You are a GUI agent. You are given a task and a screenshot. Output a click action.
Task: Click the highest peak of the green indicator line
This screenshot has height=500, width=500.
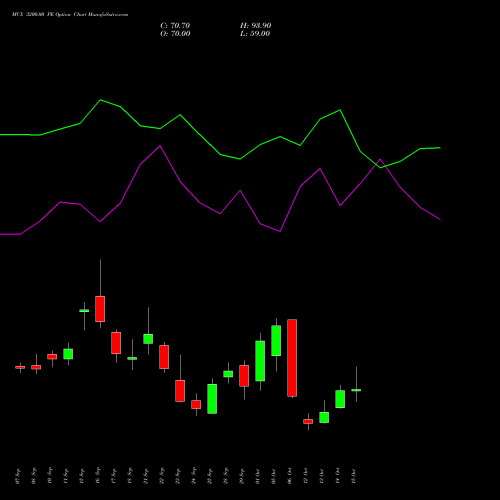[101, 100]
